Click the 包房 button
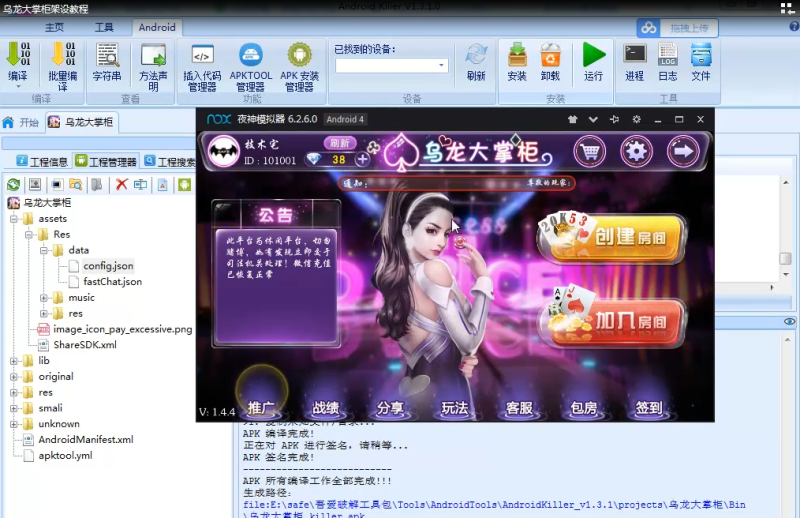The image size is (800, 518). [584, 407]
